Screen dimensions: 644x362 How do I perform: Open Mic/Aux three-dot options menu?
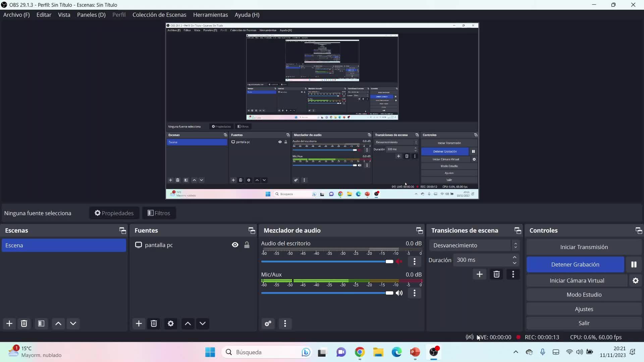point(415,293)
